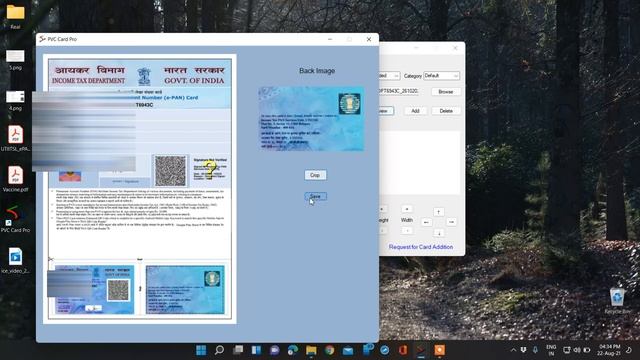The image size is (640, 360).
Task: Close the PVC Card Pro window
Action: [x=369, y=39]
